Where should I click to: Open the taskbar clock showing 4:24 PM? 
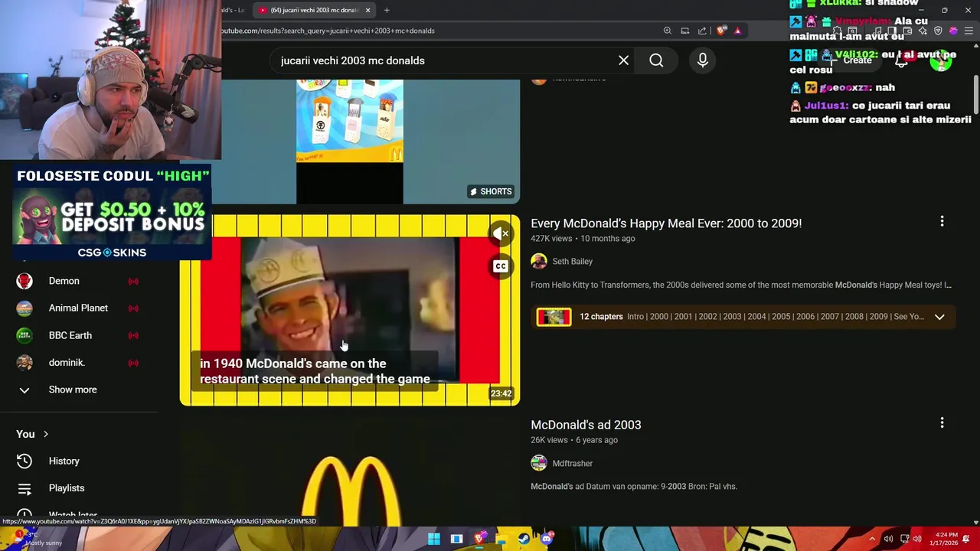tap(942, 539)
